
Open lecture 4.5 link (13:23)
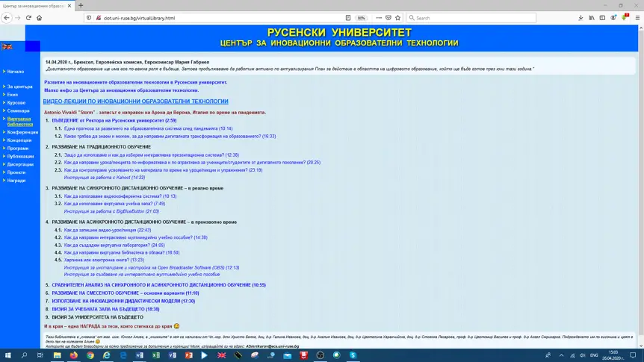point(104,260)
